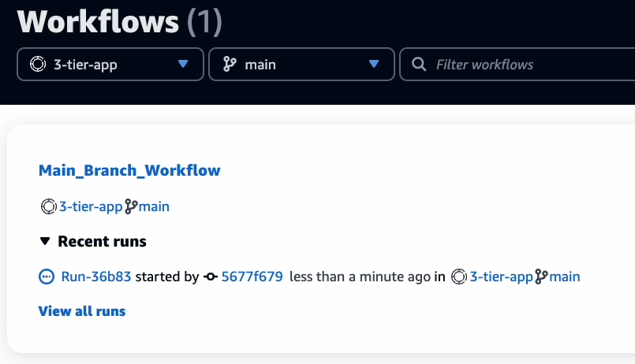This screenshot has width=635, height=364.
Task: Click the in-progress status icon for Run-36b83
Action: [x=47, y=277]
